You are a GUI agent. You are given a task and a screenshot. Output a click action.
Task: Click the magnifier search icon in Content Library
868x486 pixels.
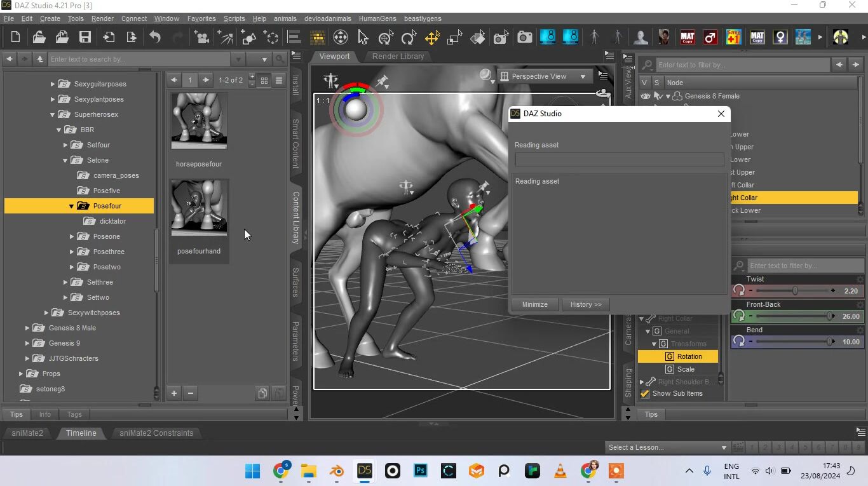pos(280,59)
